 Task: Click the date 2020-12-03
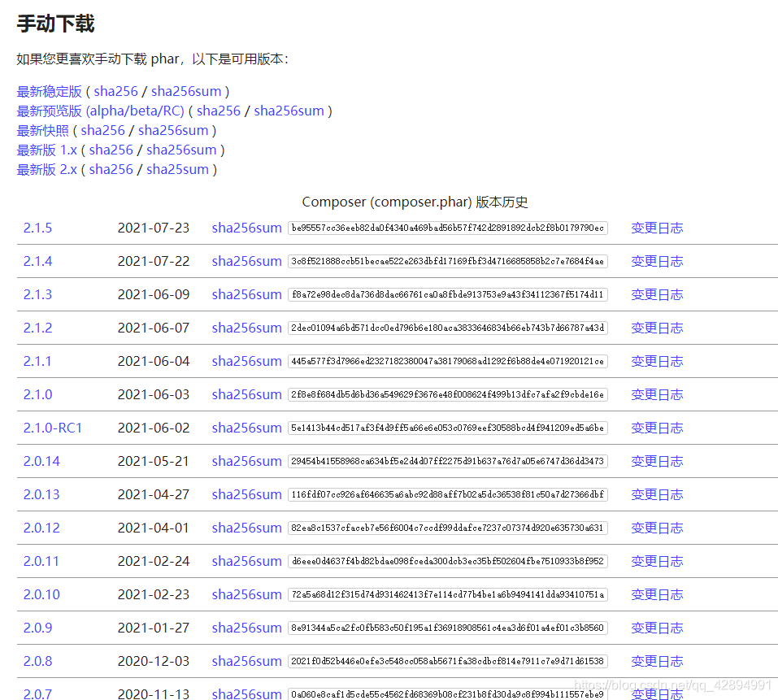154,661
